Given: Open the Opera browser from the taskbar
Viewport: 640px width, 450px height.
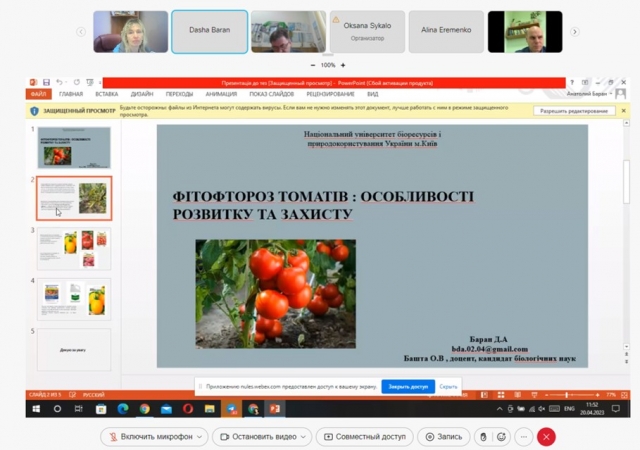Looking at the screenshot, I should [188, 409].
